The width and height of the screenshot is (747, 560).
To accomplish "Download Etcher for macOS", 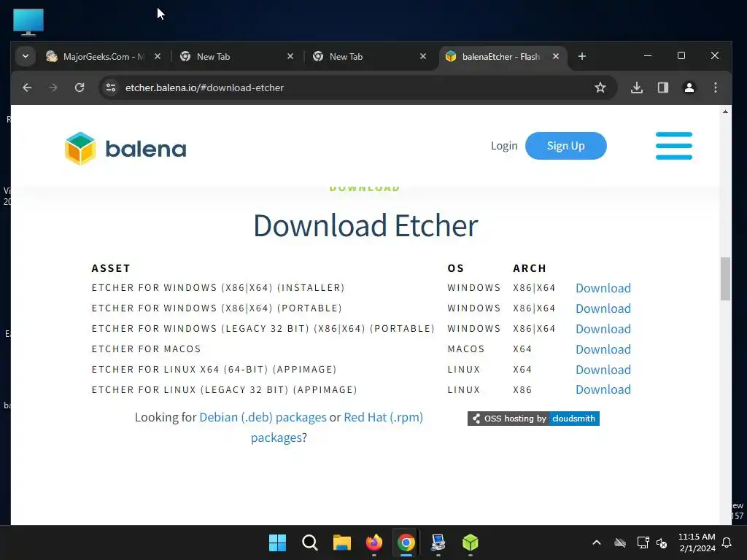I will 603,349.
